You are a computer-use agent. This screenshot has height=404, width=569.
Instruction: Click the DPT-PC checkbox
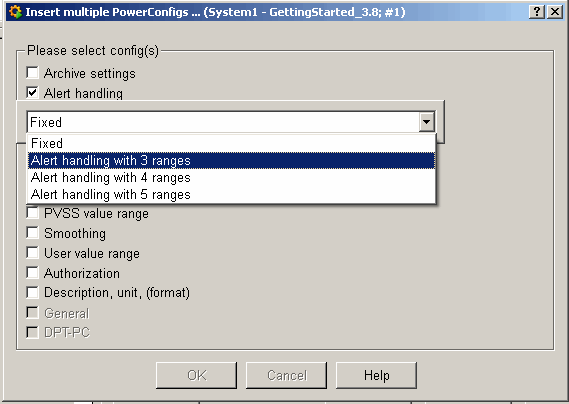click(x=32, y=332)
